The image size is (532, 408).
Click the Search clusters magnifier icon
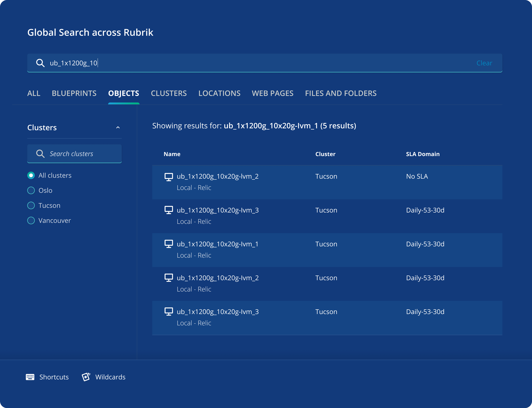coord(40,154)
